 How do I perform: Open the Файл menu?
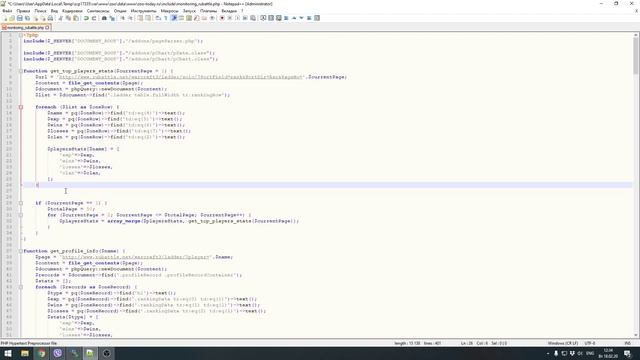[7, 11]
